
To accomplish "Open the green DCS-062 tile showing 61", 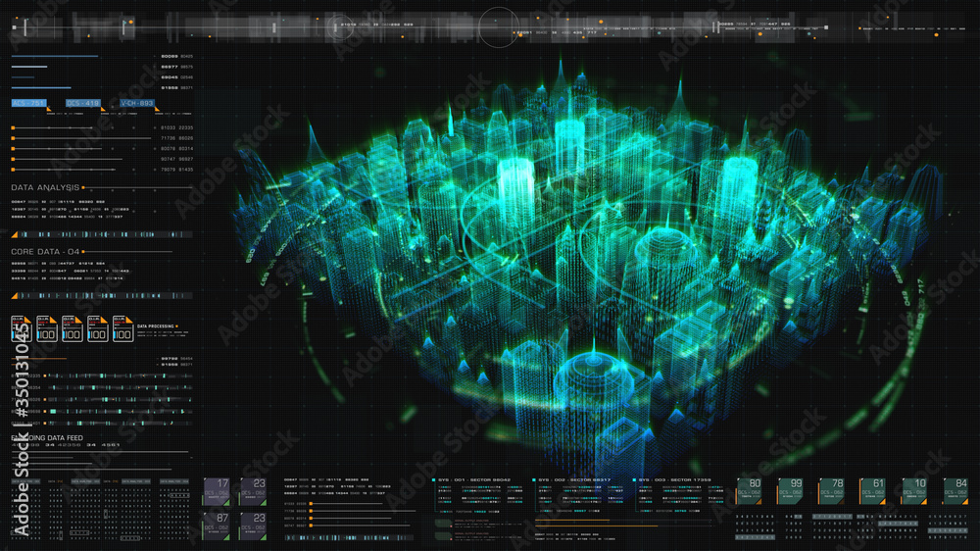I will point(872,491).
